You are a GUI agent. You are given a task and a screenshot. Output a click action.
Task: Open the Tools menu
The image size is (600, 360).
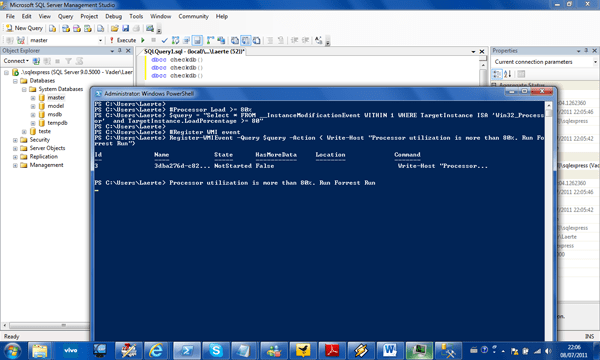pos(136,16)
